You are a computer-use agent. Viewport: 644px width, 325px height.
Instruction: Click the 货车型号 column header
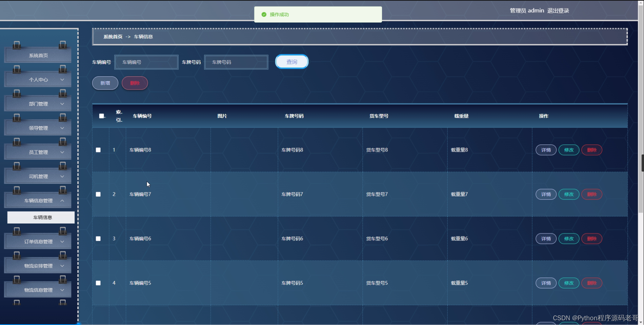(379, 116)
